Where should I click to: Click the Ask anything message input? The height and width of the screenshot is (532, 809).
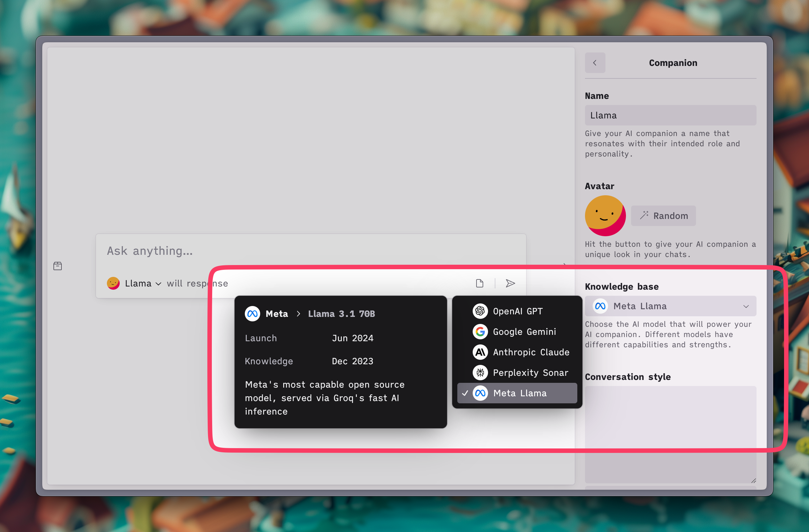(311, 251)
